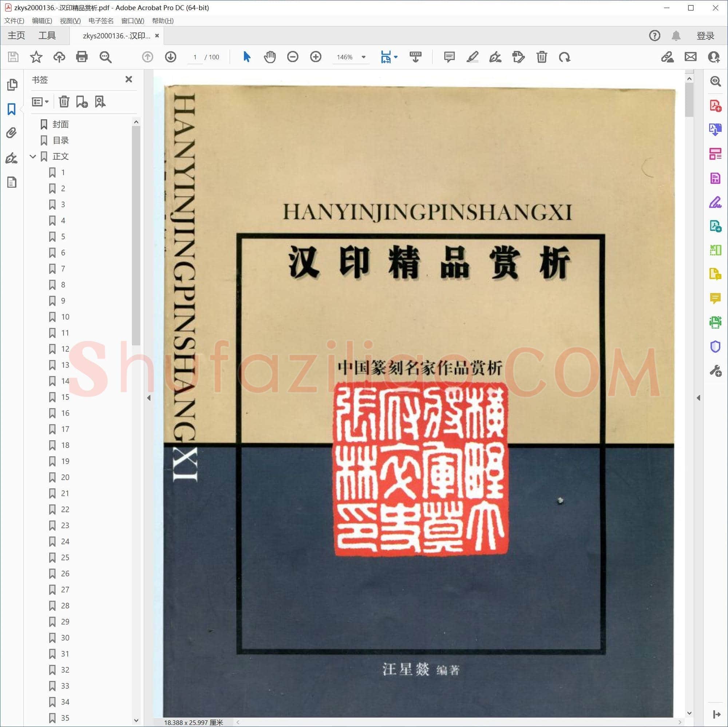Image resolution: width=728 pixels, height=727 pixels.
Task: Add document to starred favorites
Action: coord(36,57)
